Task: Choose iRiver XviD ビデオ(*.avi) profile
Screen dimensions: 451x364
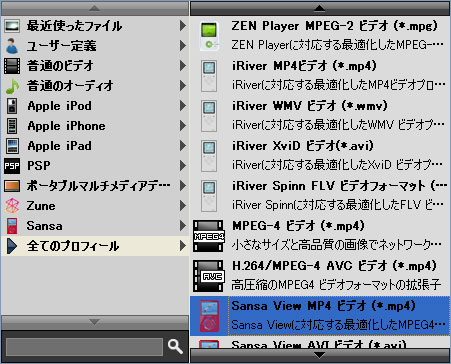Action: tap(320, 156)
